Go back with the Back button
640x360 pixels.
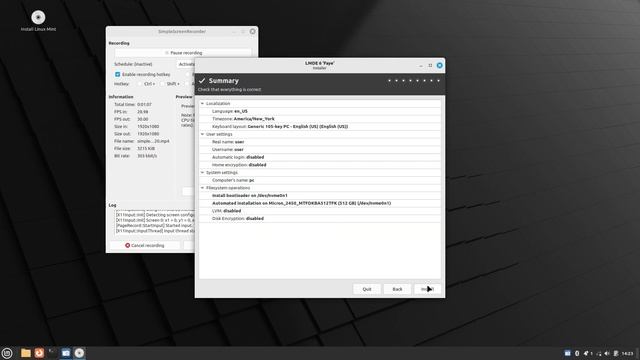point(397,289)
